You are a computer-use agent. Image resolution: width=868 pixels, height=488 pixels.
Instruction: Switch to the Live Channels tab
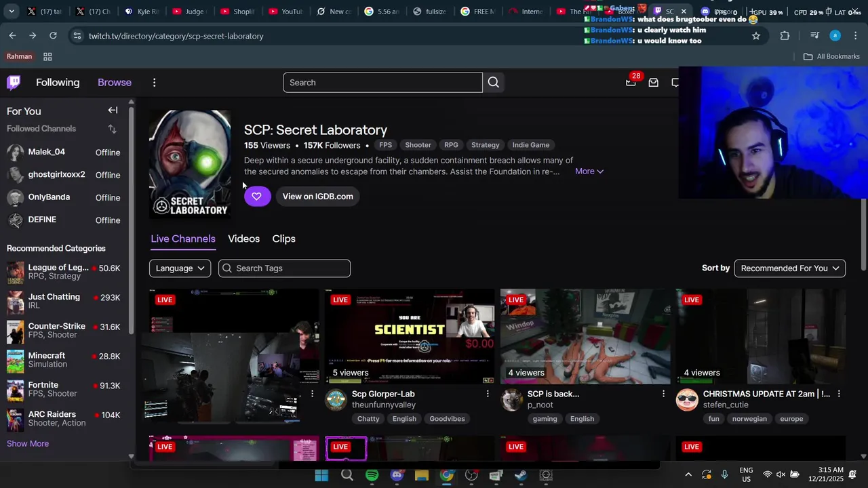tap(183, 239)
